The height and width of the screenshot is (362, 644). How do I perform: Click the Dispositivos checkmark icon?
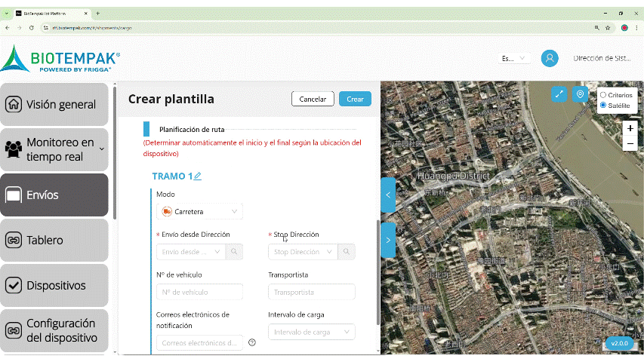pyautogui.click(x=14, y=285)
